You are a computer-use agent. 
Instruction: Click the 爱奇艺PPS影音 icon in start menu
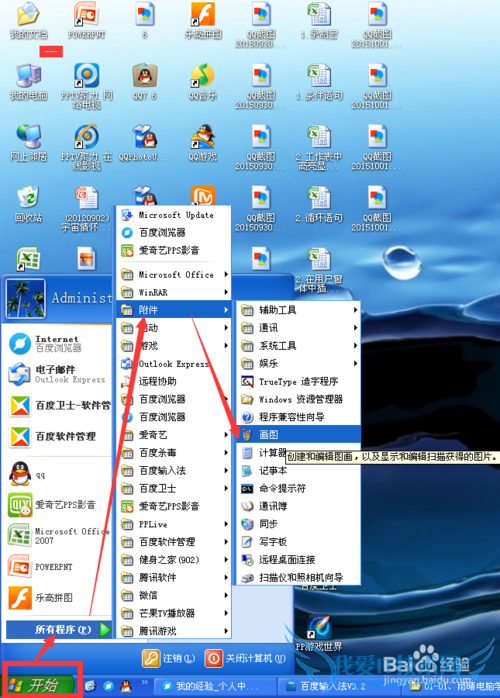tap(20, 505)
